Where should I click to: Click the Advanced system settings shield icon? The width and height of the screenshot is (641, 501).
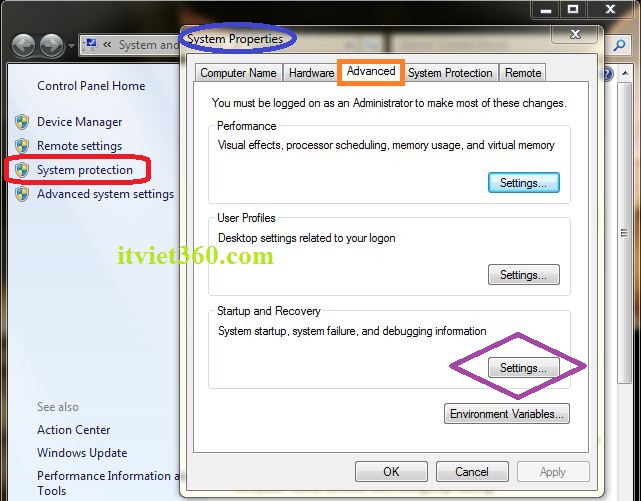[x=22, y=194]
